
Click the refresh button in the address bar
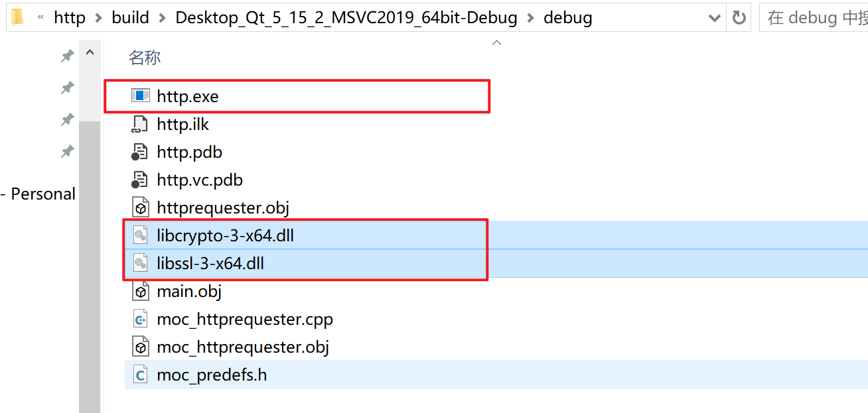(x=739, y=17)
